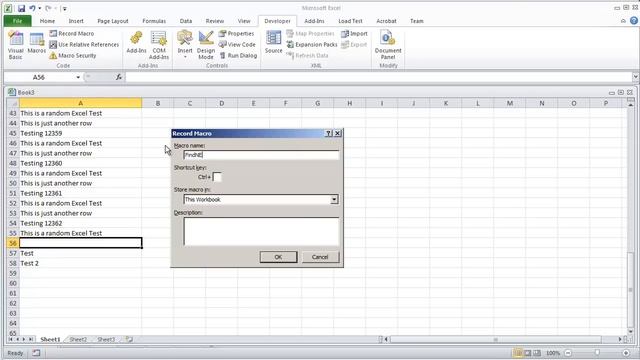Switch to the Formulas tab
The height and width of the screenshot is (360, 640).
(154, 21)
